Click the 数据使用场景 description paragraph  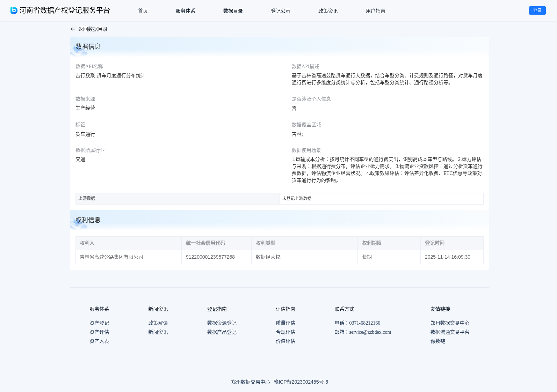(x=387, y=170)
